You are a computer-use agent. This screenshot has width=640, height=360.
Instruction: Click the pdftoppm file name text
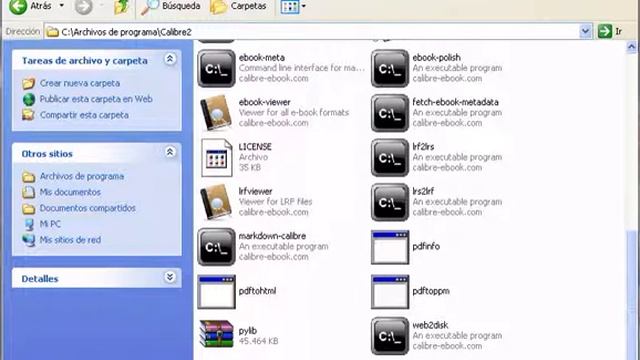431,291
